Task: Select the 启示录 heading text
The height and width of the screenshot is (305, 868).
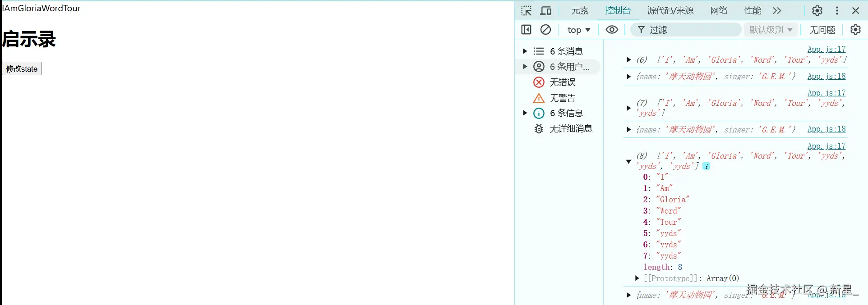Action: point(29,39)
